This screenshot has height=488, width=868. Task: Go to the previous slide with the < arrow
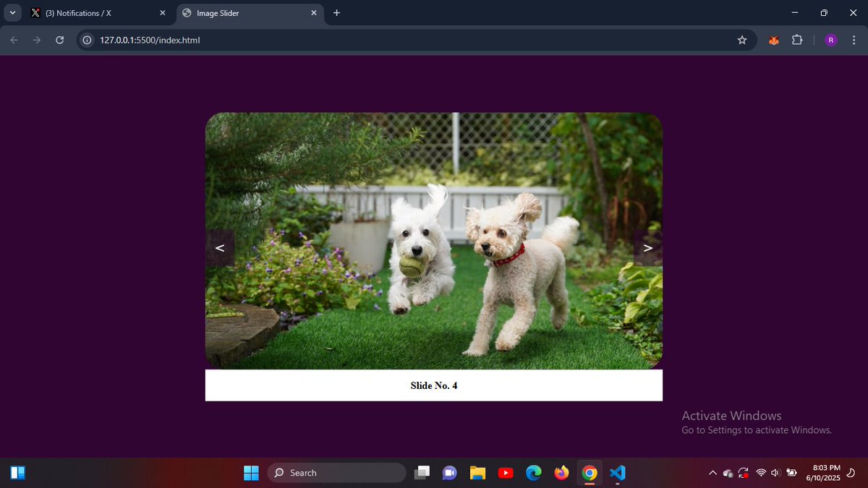(x=220, y=248)
